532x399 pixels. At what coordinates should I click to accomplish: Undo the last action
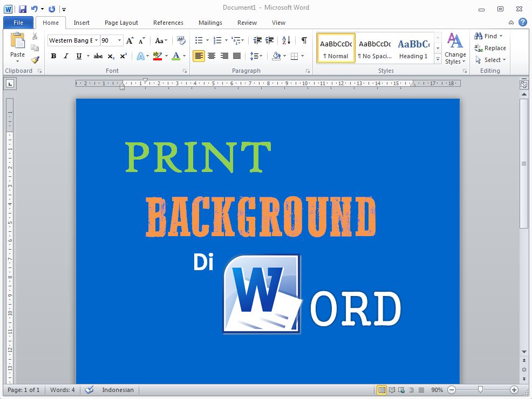coord(35,9)
